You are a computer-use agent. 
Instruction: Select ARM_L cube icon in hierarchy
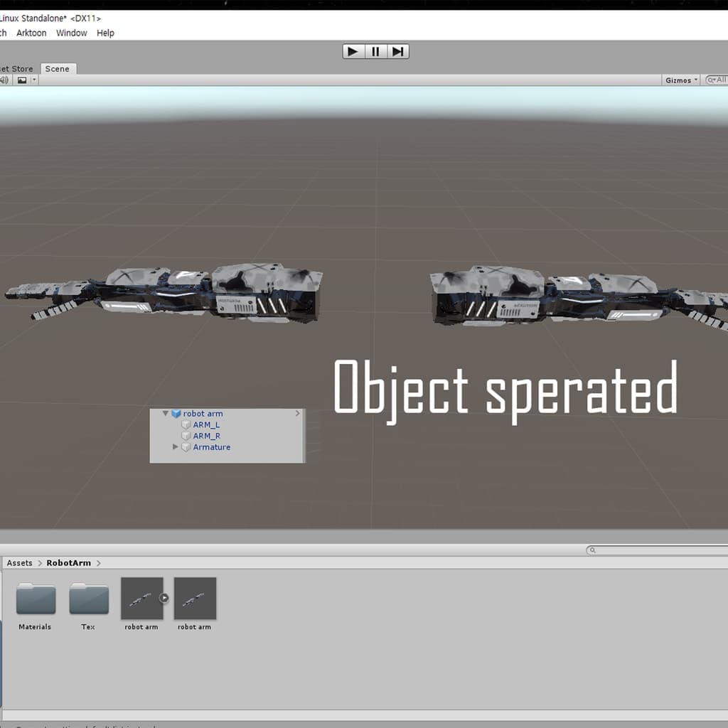(x=186, y=425)
